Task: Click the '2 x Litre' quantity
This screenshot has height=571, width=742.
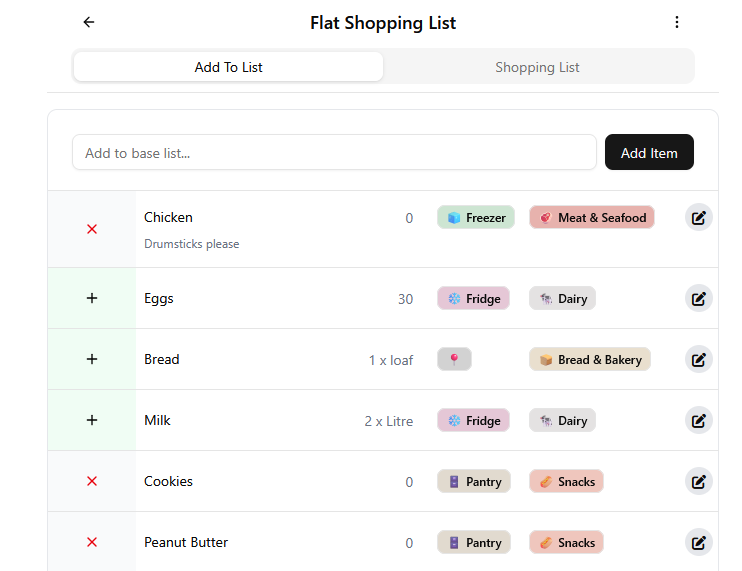Action: click(389, 421)
